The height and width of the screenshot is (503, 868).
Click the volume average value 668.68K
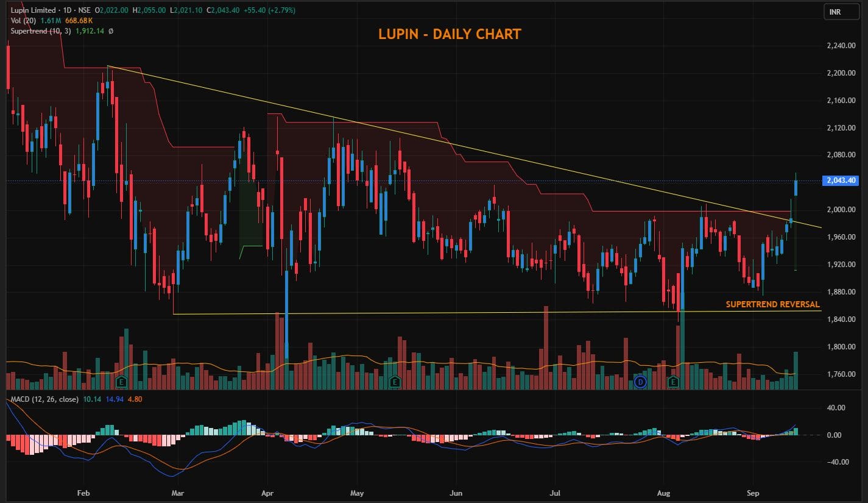tap(79, 21)
